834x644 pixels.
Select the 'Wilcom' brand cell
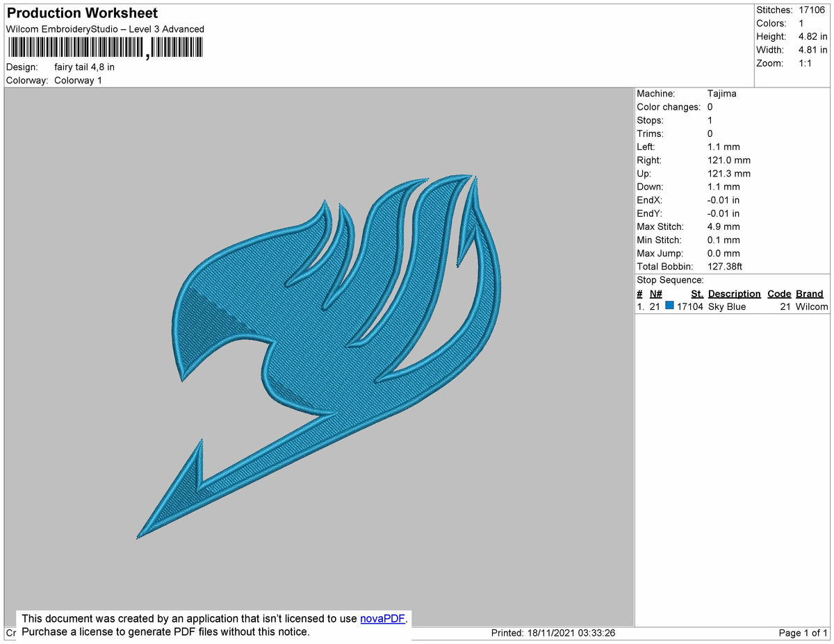pos(812,306)
